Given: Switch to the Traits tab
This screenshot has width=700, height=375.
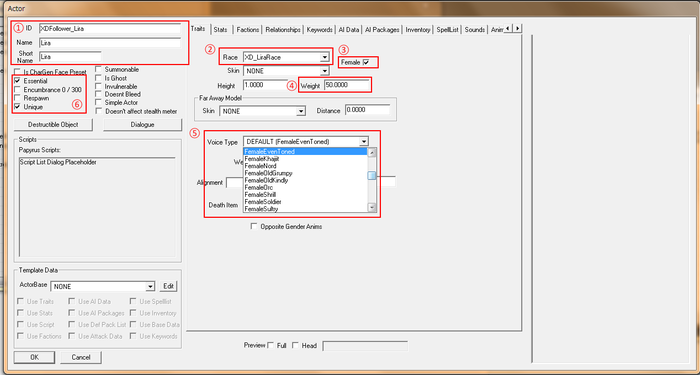Looking at the screenshot, I should click(198, 29).
